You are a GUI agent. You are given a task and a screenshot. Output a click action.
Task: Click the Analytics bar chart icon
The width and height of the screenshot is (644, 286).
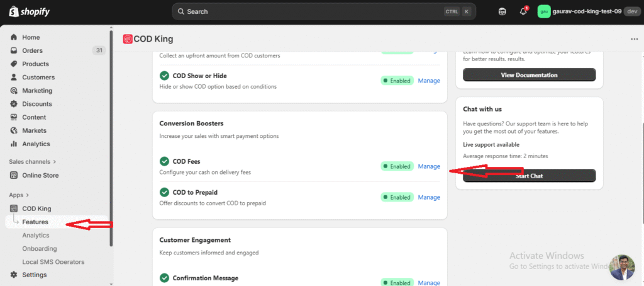14,144
